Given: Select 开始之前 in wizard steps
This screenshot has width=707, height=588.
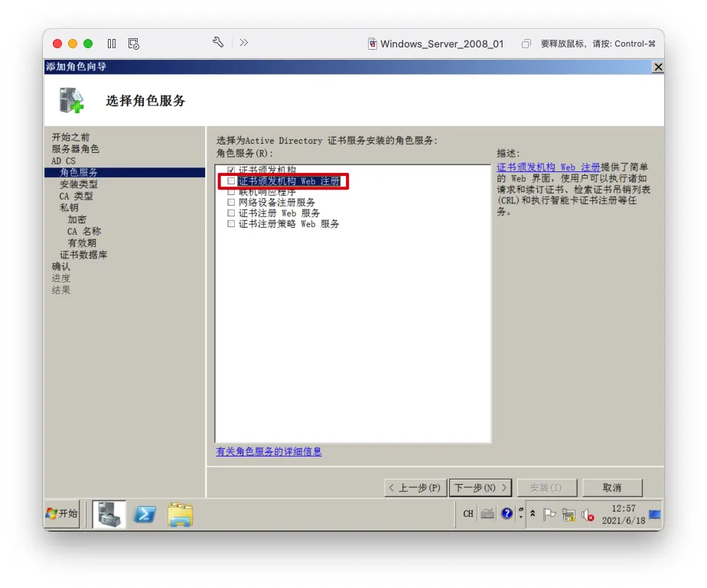Looking at the screenshot, I should point(71,137).
